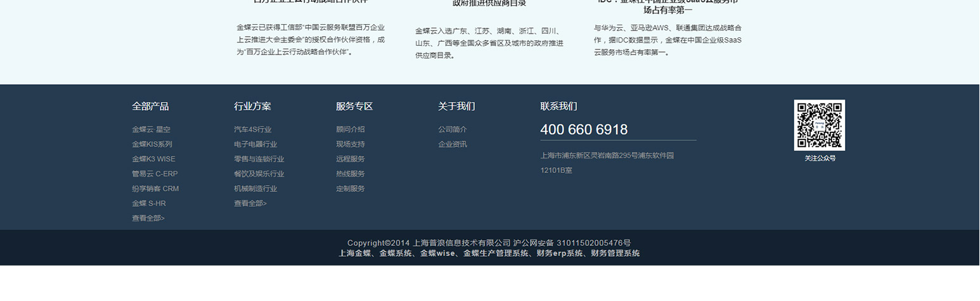Open 机械制造行业 solution link

[x=255, y=188]
